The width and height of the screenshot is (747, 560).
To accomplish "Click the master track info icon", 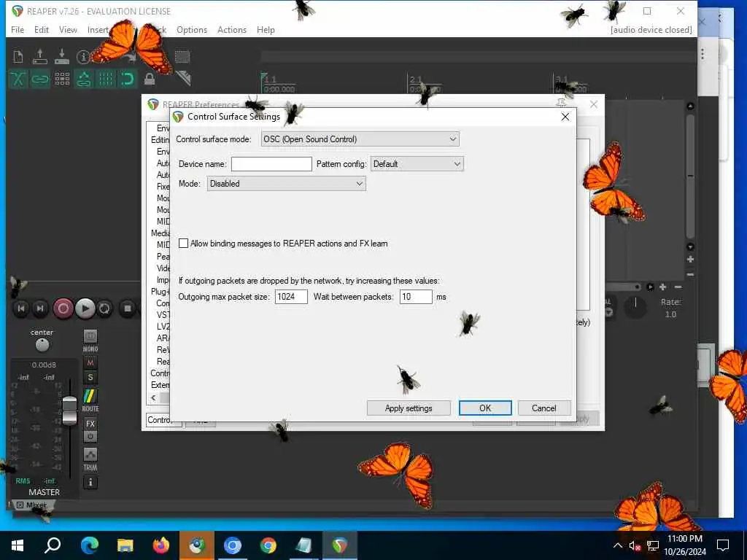I will [x=90, y=483].
